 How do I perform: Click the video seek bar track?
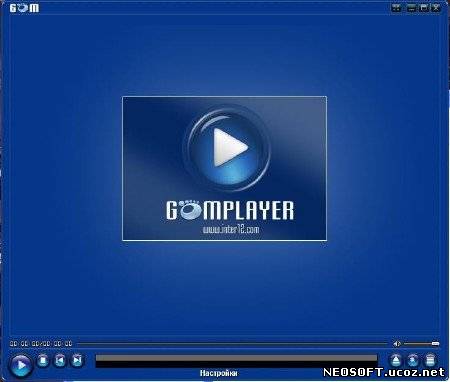(232, 344)
